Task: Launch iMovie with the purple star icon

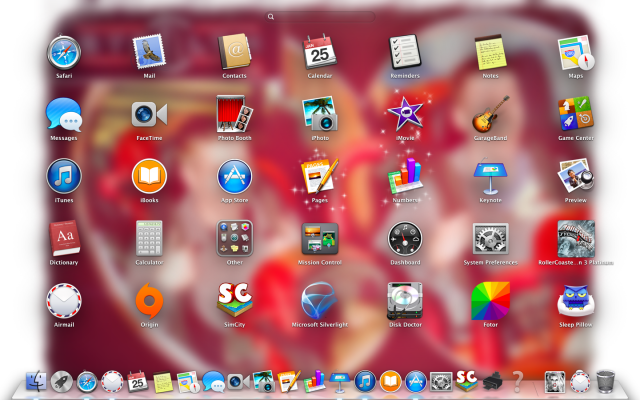Action: click(405, 114)
